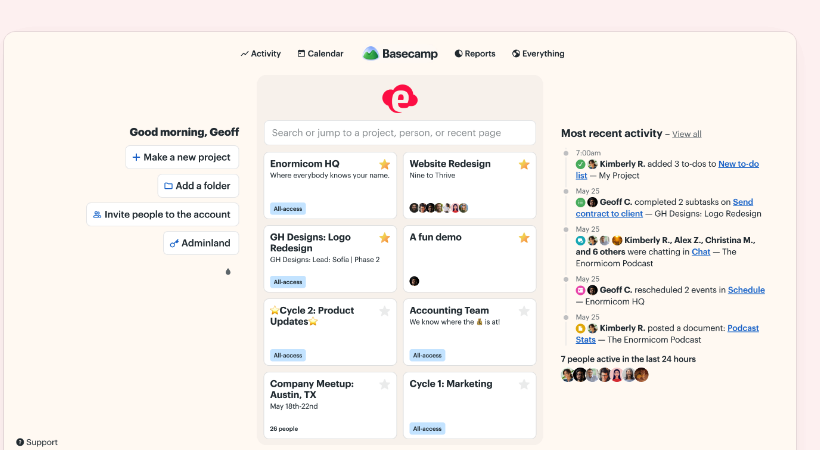Open Adminland

pyautogui.click(x=201, y=243)
